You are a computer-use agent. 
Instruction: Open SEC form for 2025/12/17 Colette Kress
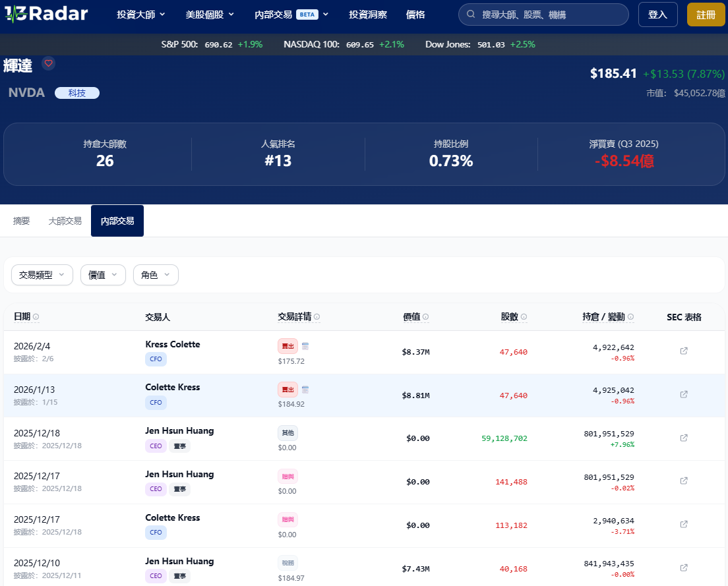coord(684,524)
